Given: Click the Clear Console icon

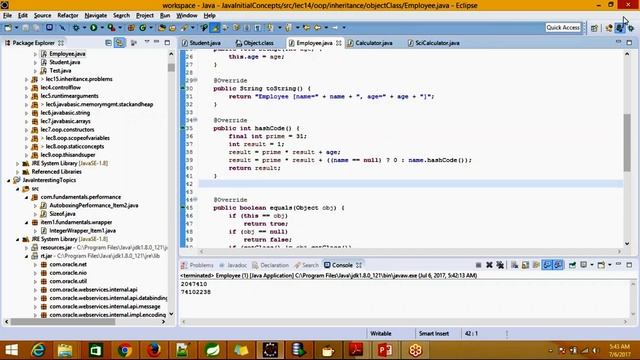Looking at the screenshot, I should coord(514,265).
